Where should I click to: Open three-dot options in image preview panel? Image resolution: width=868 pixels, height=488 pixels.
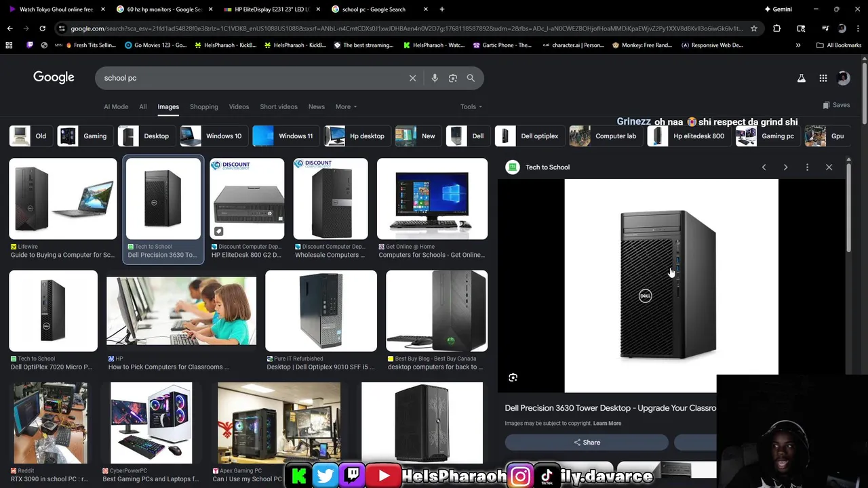pos(807,167)
